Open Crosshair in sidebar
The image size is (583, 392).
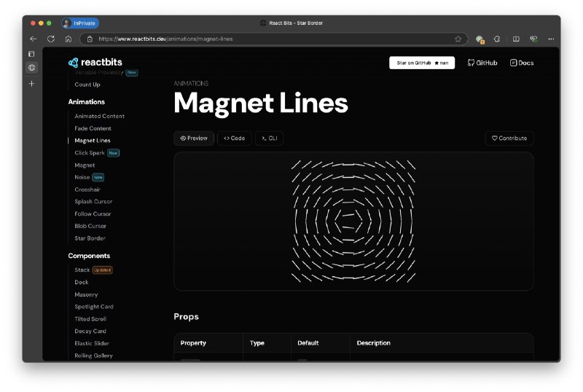coord(87,189)
